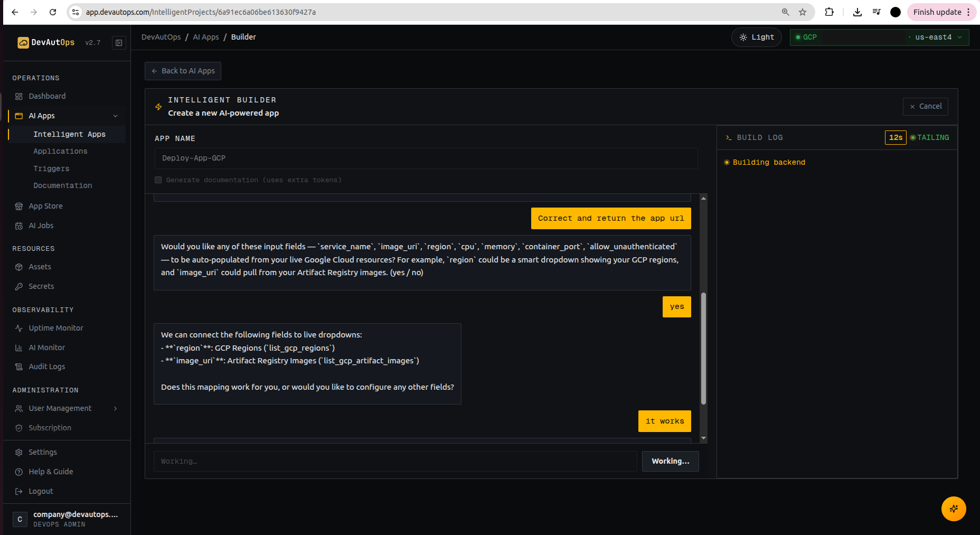Click the browser back arrow
The height and width of the screenshot is (535, 980).
coord(15,12)
